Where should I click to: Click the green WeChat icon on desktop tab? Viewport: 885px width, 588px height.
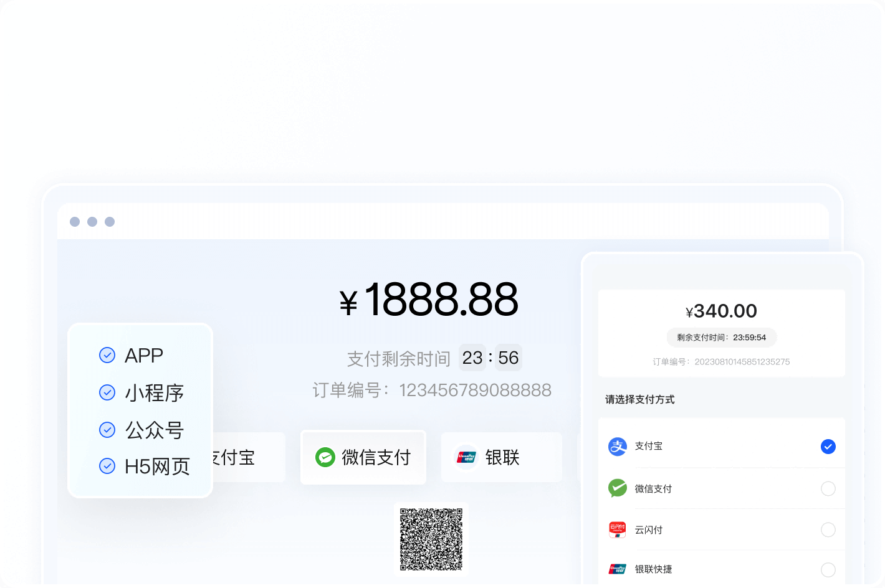tap(325, 457)
